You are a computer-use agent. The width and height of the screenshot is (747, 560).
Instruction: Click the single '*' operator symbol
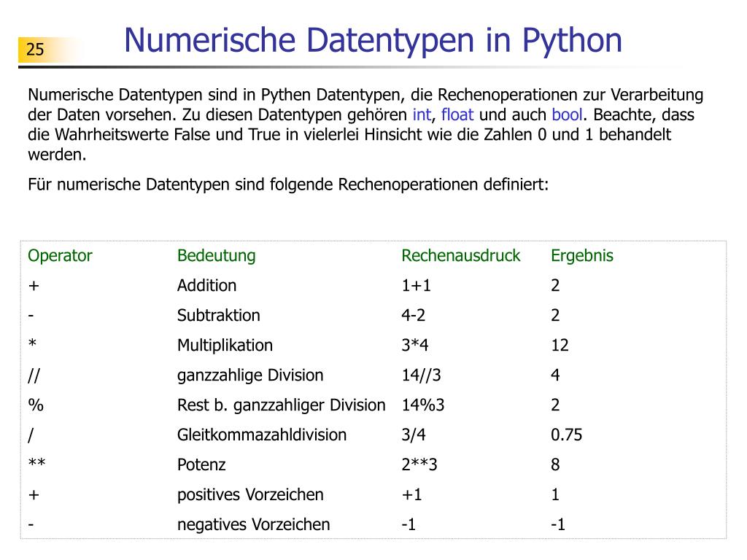click(x=32, y=343)
